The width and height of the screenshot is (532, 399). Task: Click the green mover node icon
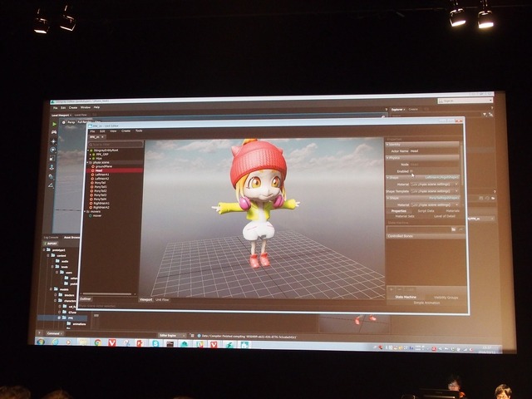click(91, 216)
